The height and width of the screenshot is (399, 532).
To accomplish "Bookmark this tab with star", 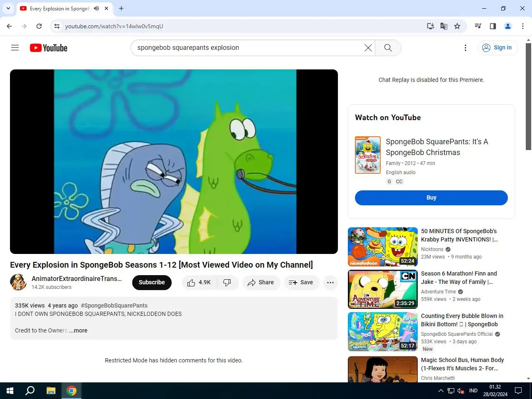I will 457,26.
